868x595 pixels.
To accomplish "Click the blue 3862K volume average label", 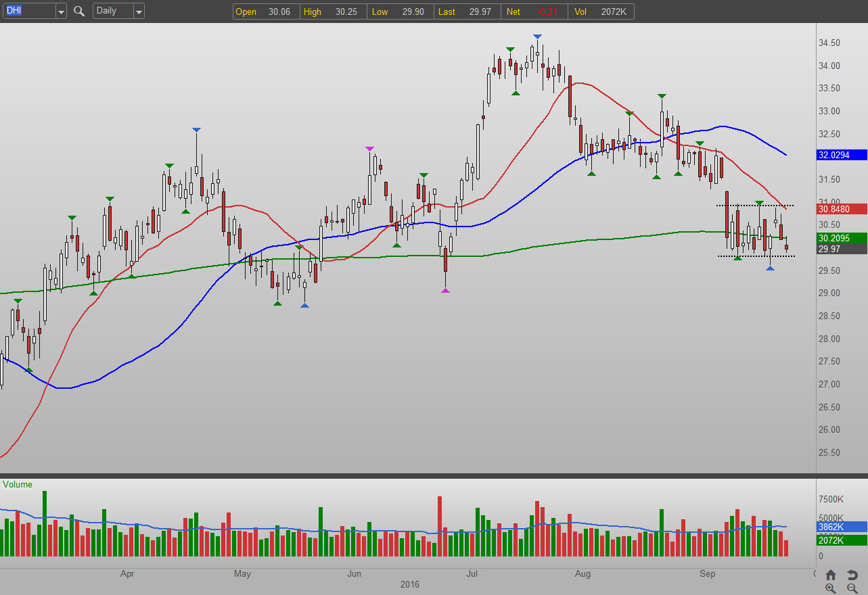I will pyautogui.click(x=841, y=527).
